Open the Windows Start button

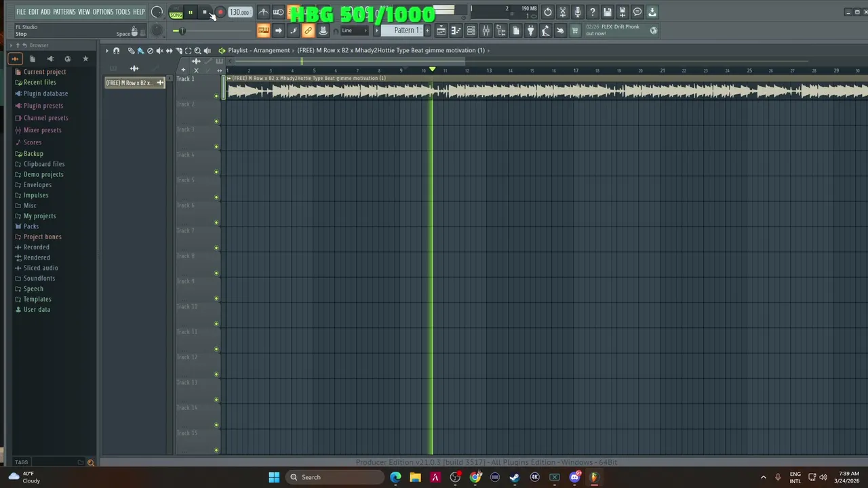click(274, 477)
